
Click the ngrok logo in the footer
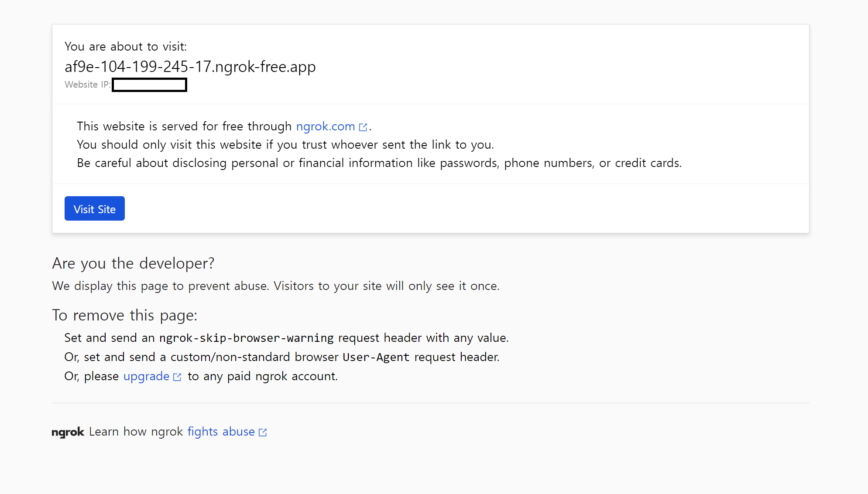[x=68, y=432]
